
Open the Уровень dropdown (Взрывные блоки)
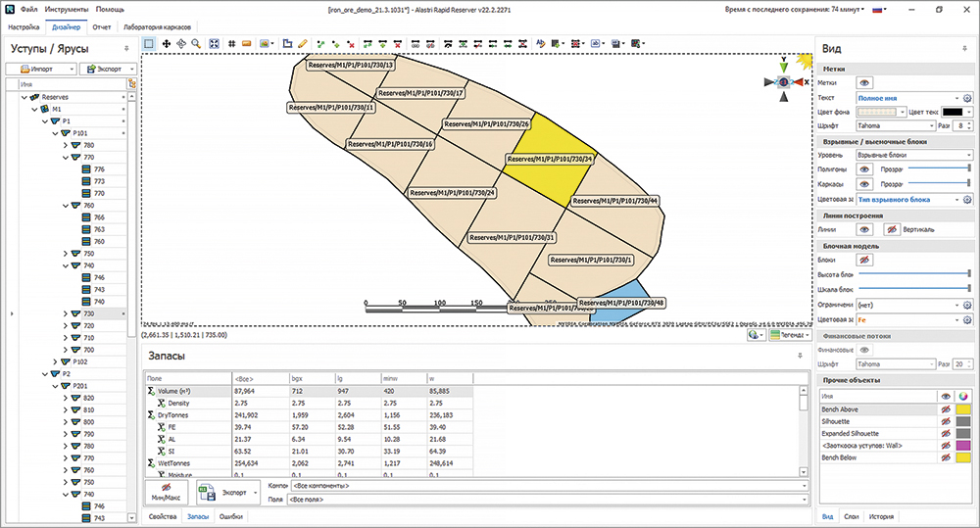(x=912, y=155)
